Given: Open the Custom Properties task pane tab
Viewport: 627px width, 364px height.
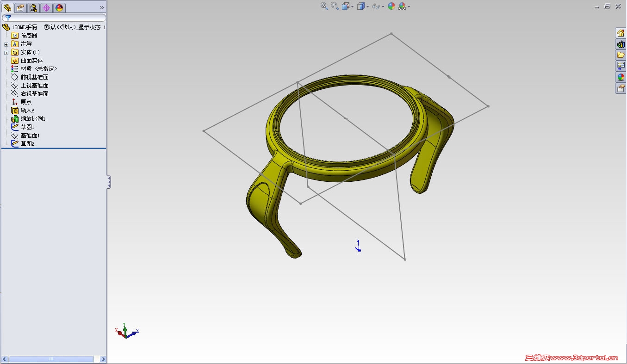Looking at the screenshot, I should 621,88.
